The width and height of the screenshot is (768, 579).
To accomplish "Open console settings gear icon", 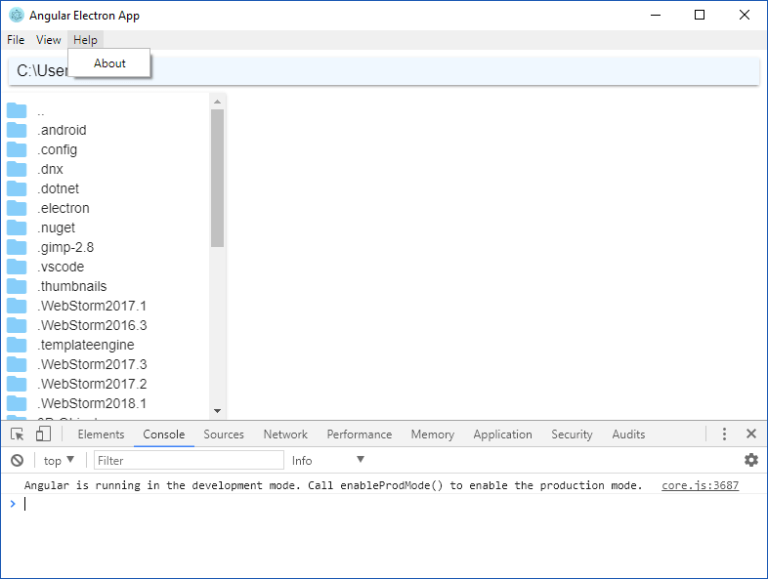I will tap(751, 460).
